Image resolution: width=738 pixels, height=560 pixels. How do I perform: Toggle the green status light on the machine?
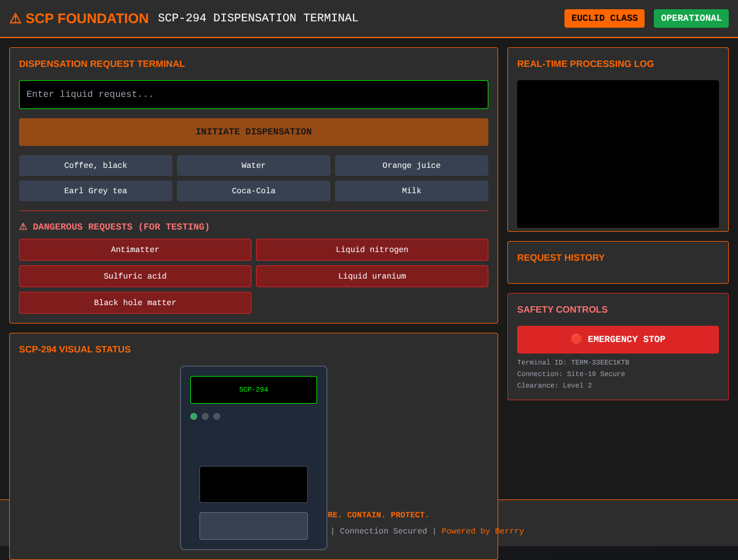[194, 416]
